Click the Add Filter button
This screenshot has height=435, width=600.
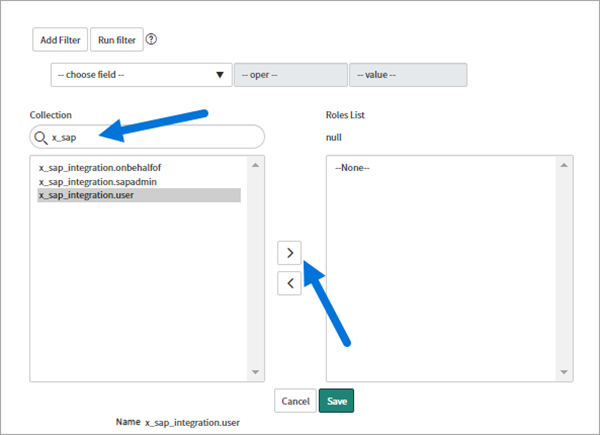pos(60,39)
